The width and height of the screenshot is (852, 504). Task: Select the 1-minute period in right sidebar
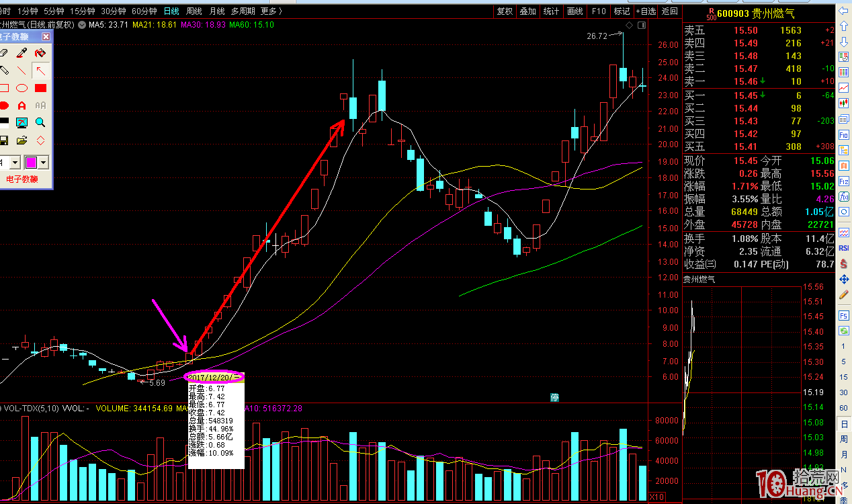[x=843, y=346]
